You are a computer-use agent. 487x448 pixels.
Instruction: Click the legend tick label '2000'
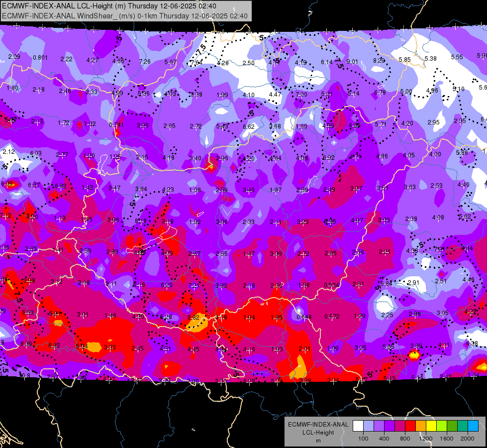pos(468,439)
